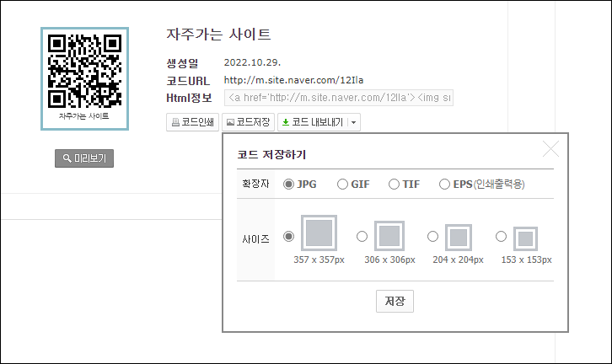
Task: Click the Html정보 code input field
Action: point(339,98)
